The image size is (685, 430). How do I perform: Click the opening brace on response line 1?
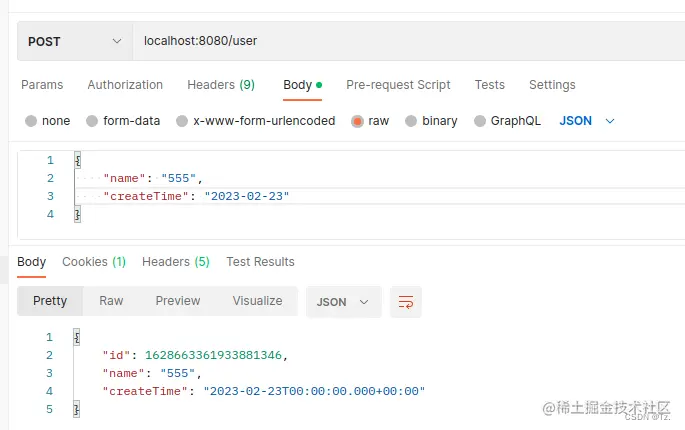(77, 337)
